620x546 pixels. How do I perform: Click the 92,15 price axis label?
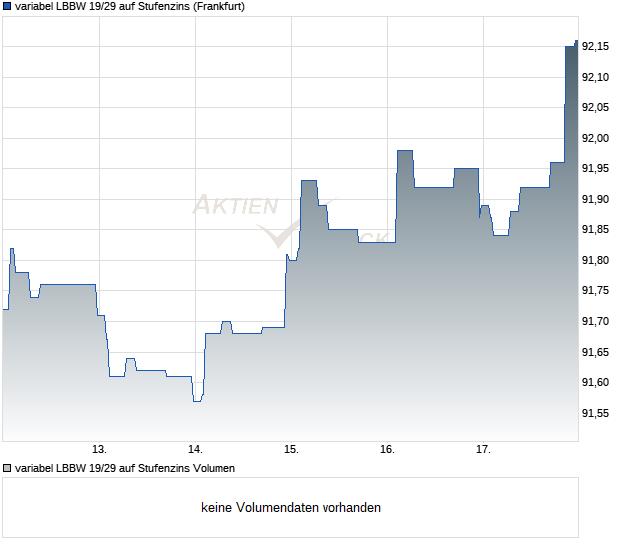(x=595, y=47)
